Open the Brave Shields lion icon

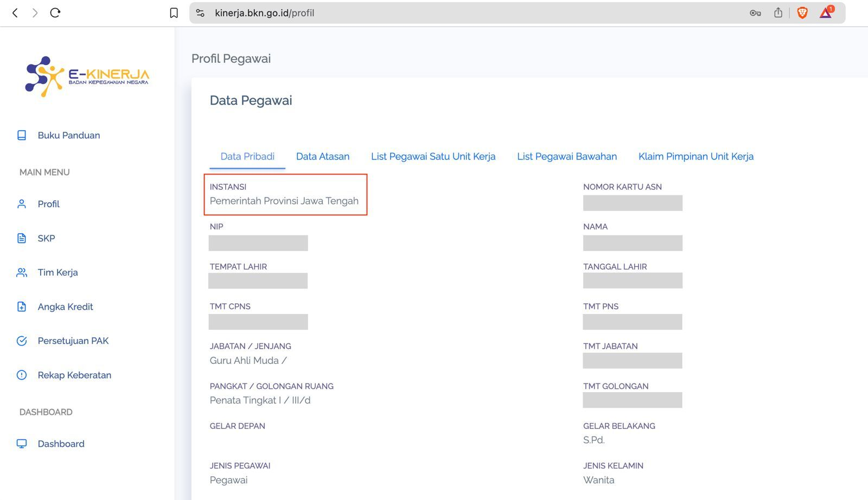802,13
